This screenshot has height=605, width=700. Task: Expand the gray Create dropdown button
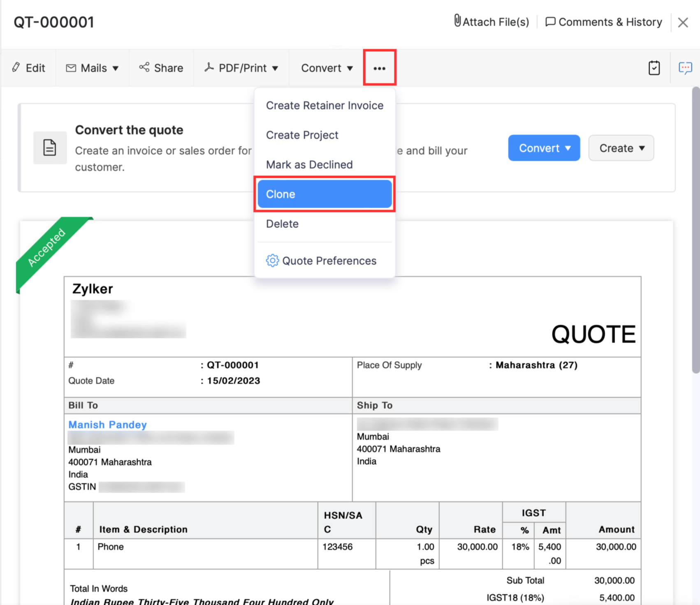coord(621,148)
